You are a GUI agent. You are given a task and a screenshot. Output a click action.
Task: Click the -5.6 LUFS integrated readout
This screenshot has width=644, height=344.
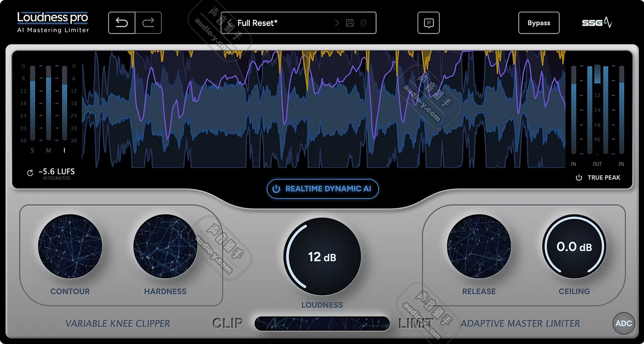tap(56, 172)
